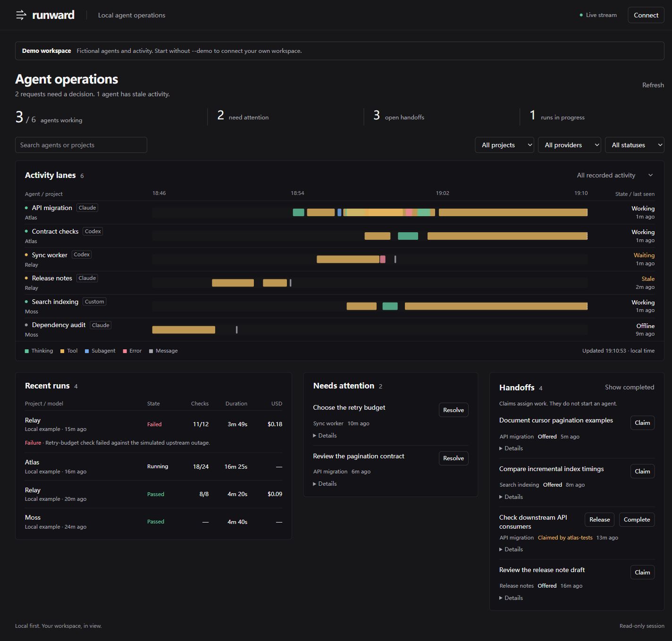
Task: Open the All recorded activity dropdown
Action: point(615,175)
